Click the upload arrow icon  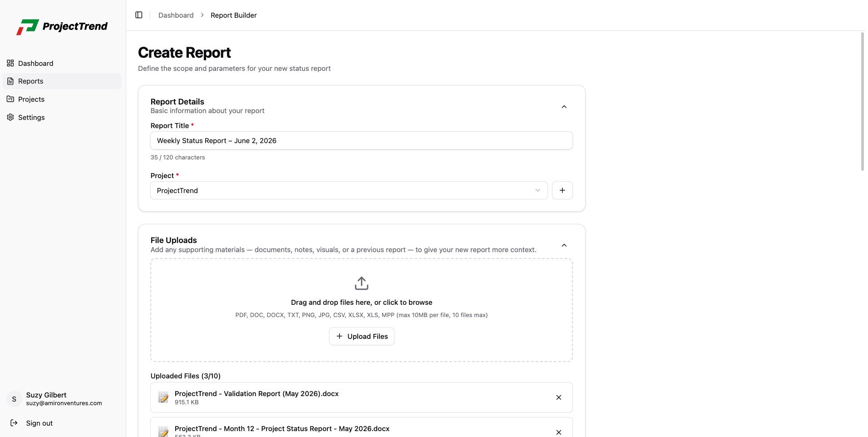coord(361,283)
